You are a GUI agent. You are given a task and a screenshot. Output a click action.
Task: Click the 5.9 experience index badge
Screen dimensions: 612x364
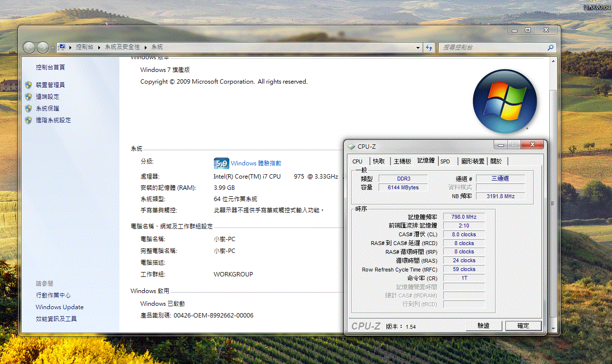[221, 163]
